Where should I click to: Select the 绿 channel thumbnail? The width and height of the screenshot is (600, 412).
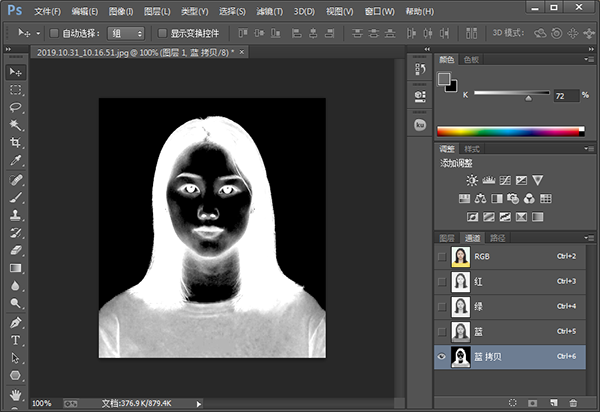pyautogui.click(x=461, y=306)
